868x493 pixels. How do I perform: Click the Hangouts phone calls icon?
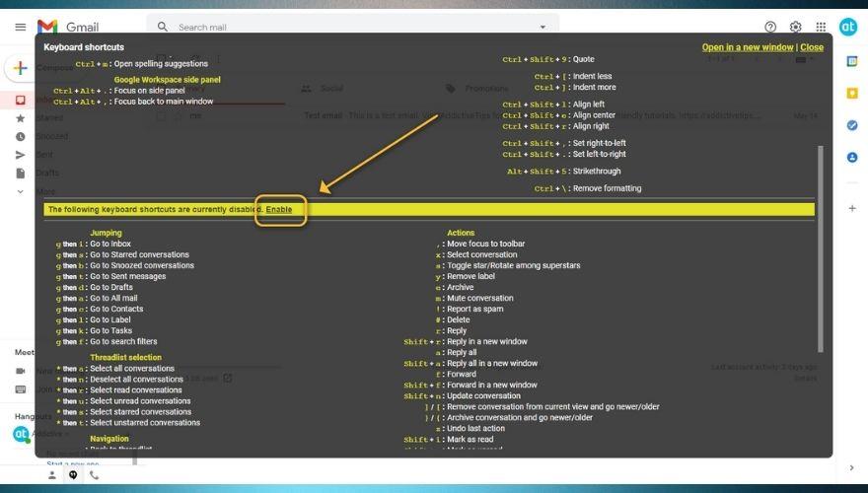95,474
